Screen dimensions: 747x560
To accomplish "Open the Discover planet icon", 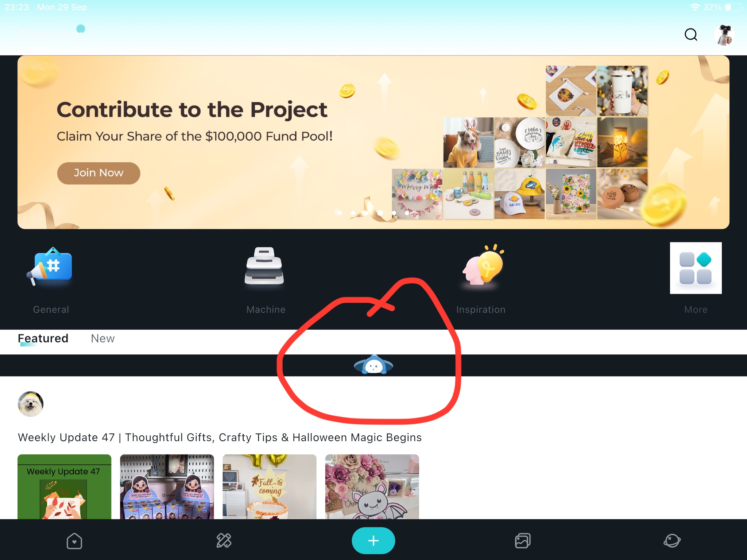I will point(672,540).
